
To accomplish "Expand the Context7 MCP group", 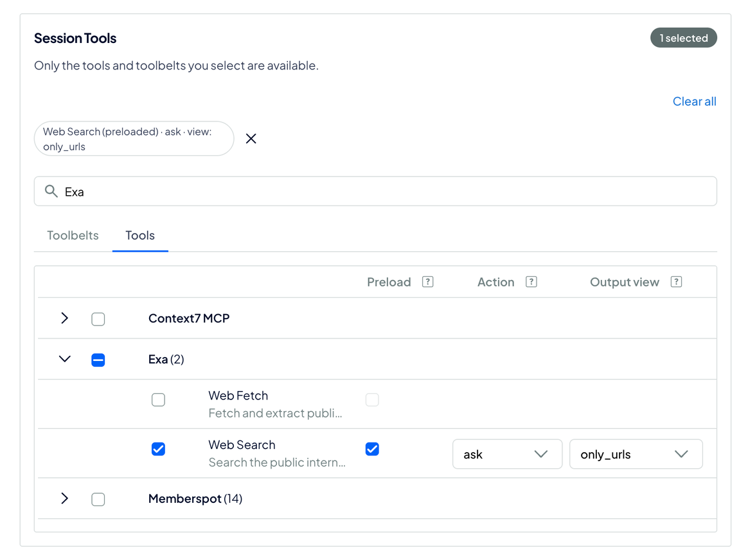I will [64, 318].
